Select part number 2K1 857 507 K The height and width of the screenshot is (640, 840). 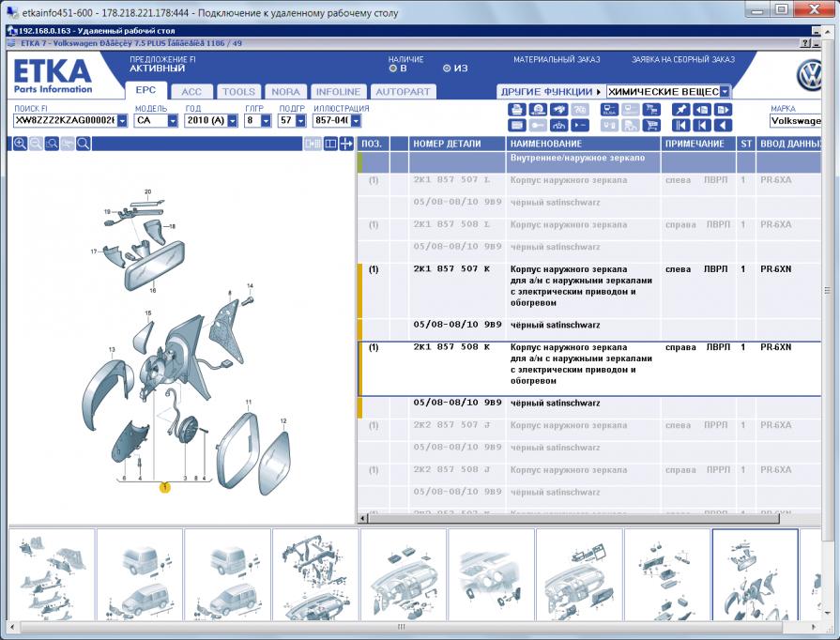451,268
